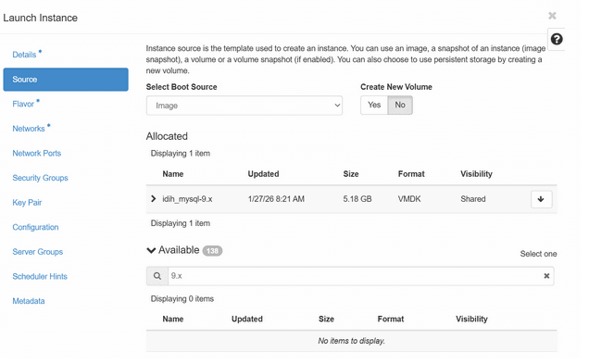Click the Select one hint text
This screenshot has height=364, width=589.
click(538, 254)
